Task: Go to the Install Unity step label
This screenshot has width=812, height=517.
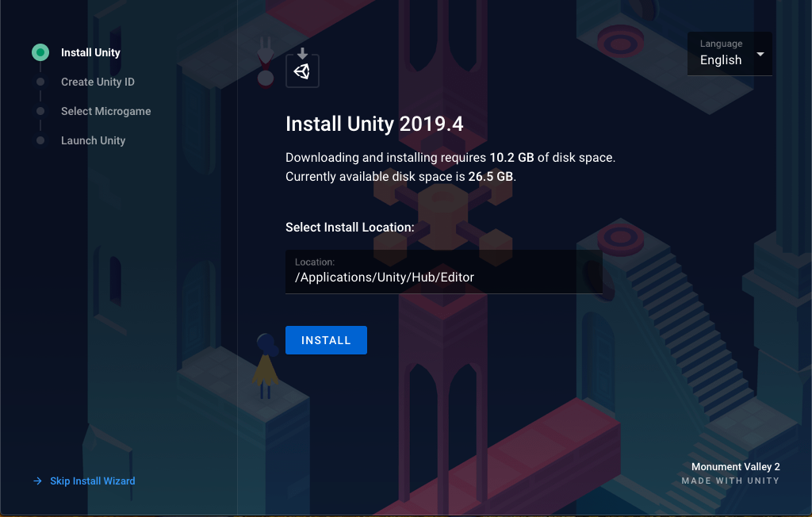Action: click(x=90, y=52)
